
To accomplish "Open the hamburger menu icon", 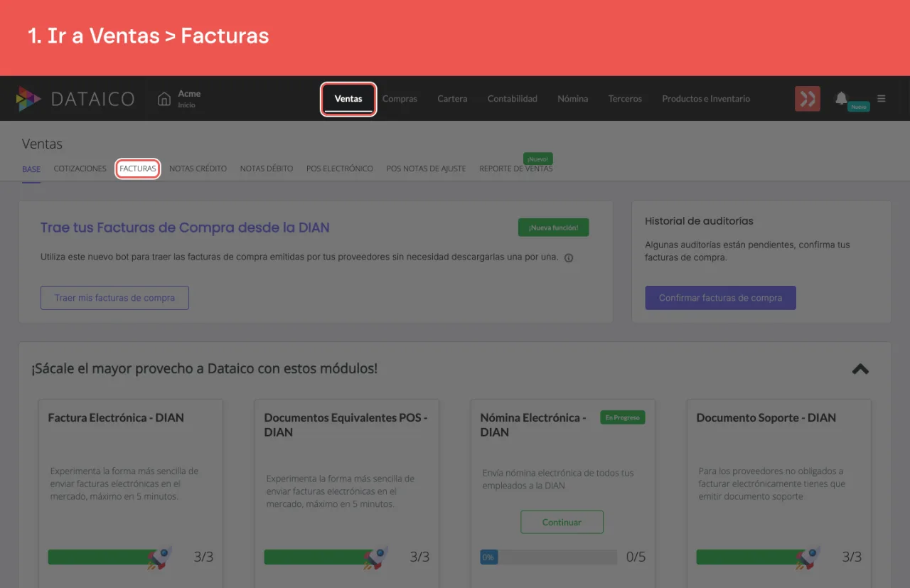I will click(882, 99).
